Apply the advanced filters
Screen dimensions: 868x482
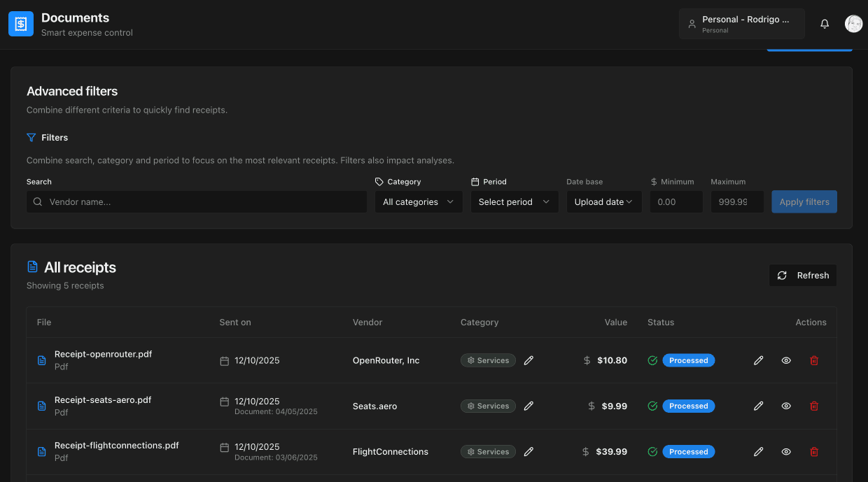[804, 201]
